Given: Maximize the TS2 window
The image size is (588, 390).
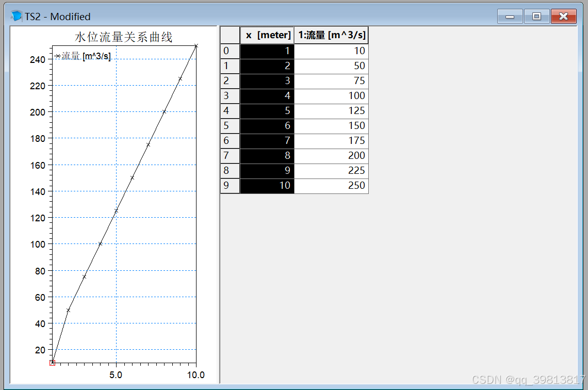Looking at the screenshot, I should tap(536, 17).
